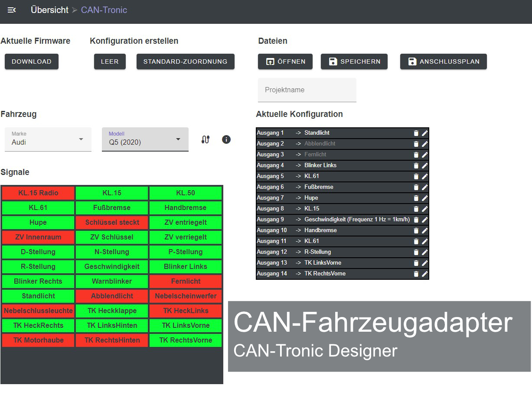Delete Ausgang 14 TK RechtsVorne entry
Image resolution: width=532 pixels, height=398 pixels.
[x=416, y=274]
